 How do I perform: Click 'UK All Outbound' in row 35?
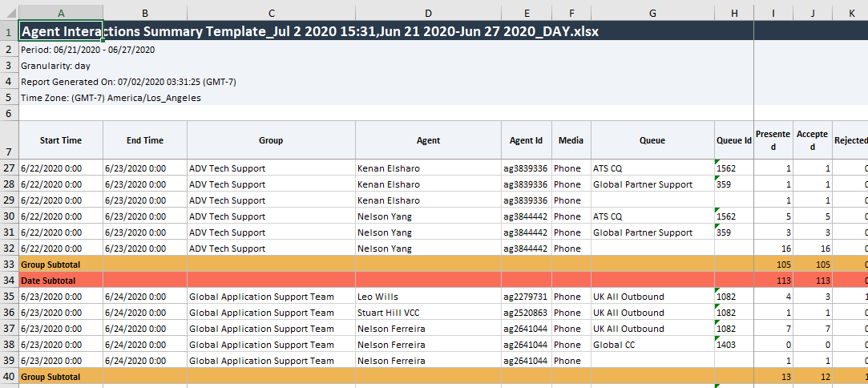click(x=652, y=296)
